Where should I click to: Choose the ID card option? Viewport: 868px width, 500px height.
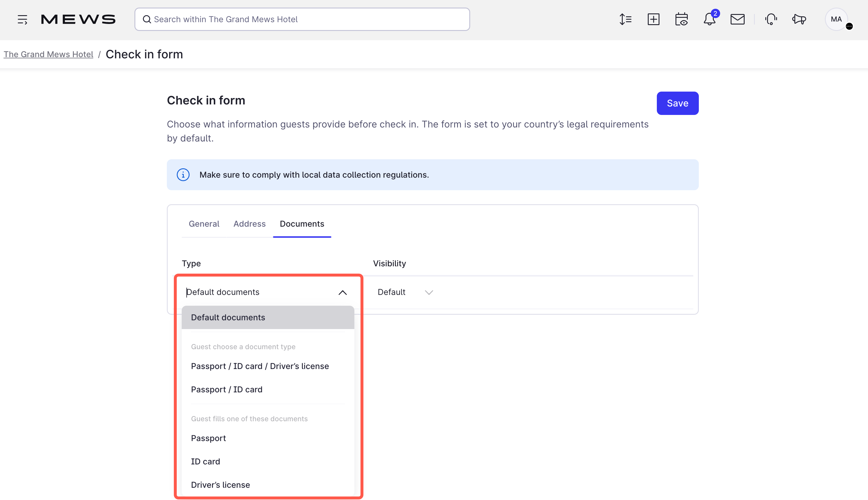click(x=205, y=461)
